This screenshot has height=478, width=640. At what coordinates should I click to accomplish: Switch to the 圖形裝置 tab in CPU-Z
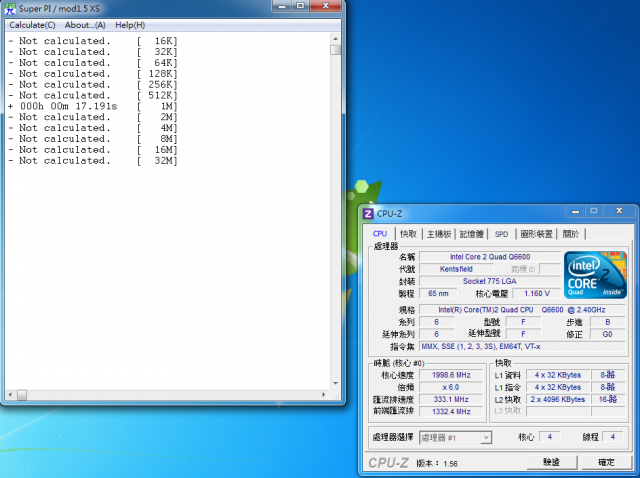[x=536, y=234]
